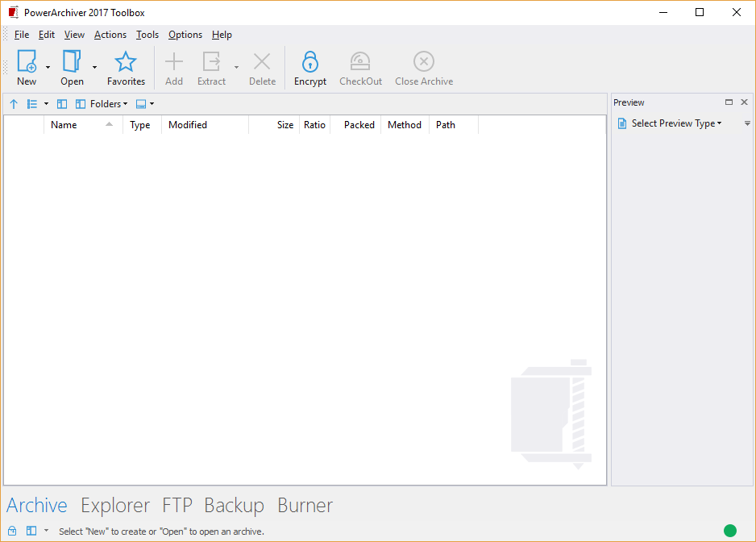
Task: Switch to the FTP tab
Action: click(177, 506)
